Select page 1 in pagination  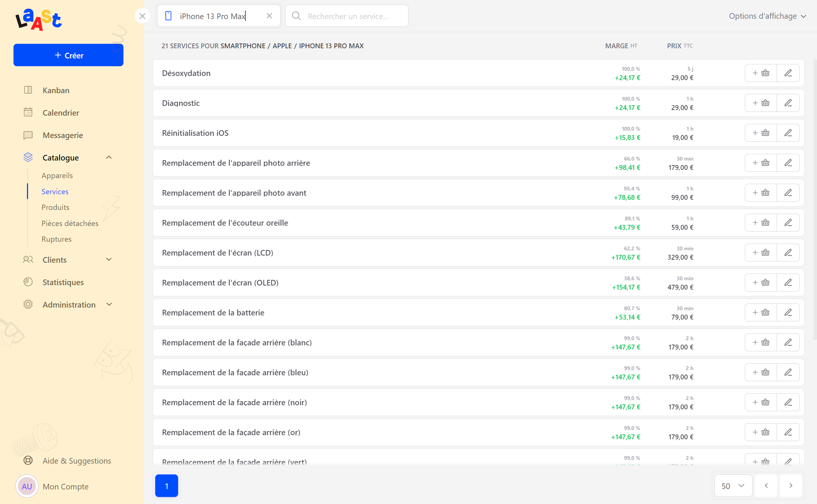click(166, 486)
